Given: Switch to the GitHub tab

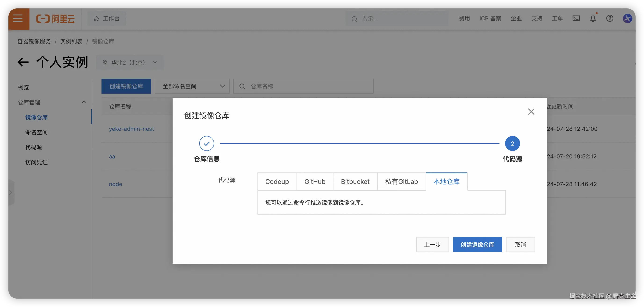Looking at the screenshot, I should (x=315, y=182).
